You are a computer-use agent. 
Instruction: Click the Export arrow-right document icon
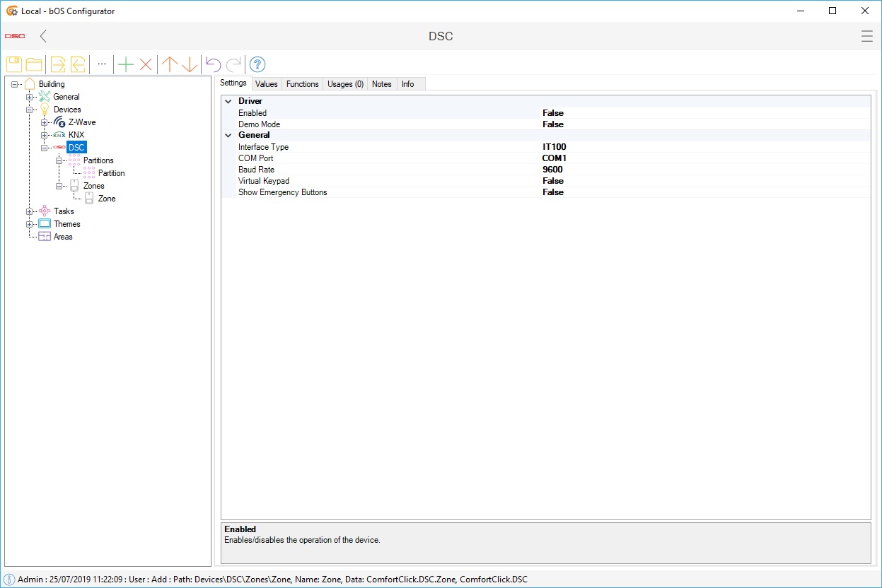[58, 64]
